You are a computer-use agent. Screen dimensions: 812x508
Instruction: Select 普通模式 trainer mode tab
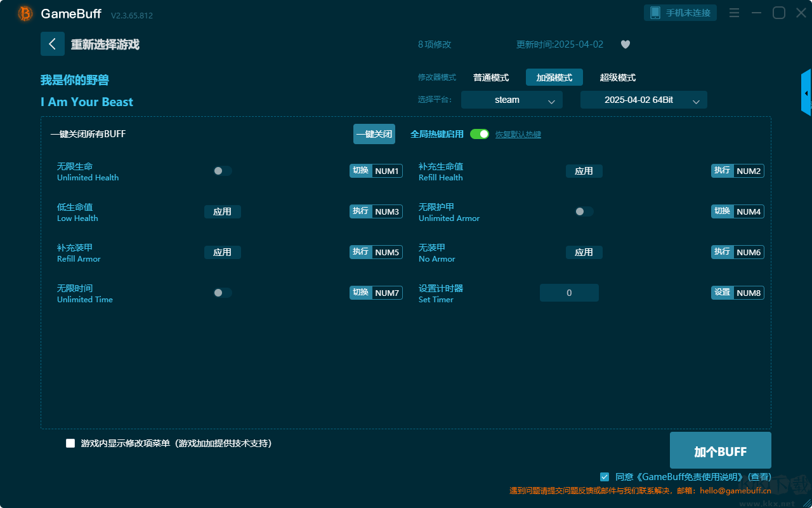491,77
